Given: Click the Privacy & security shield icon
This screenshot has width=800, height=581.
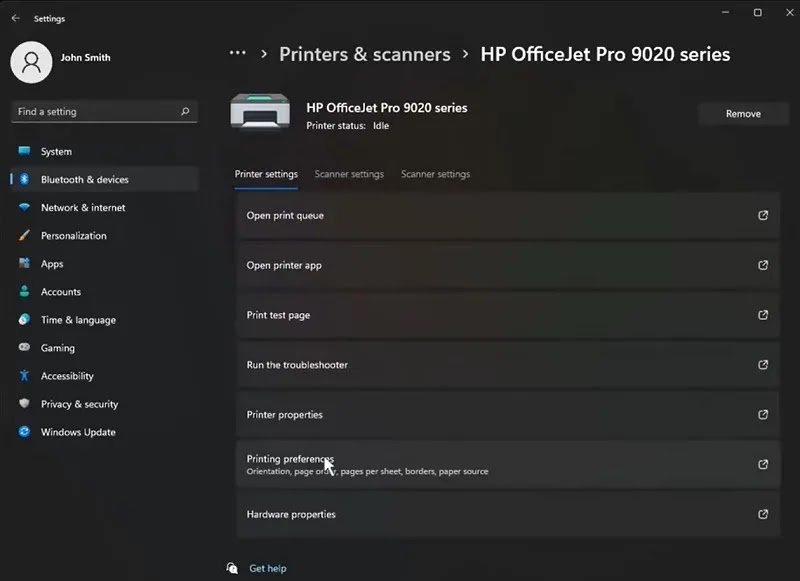Looking at the screenshot, I should coord(24,403).
